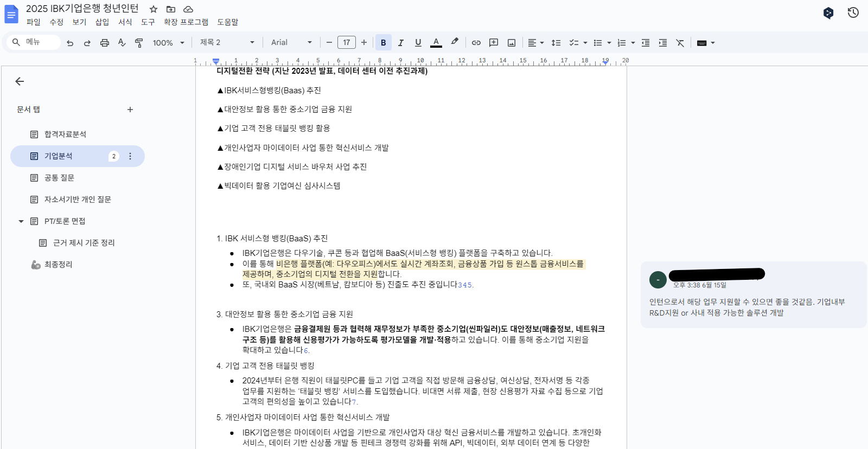Viewport: 868px width, 449px height.
Task: Print the document
Action: click(105, 43)
